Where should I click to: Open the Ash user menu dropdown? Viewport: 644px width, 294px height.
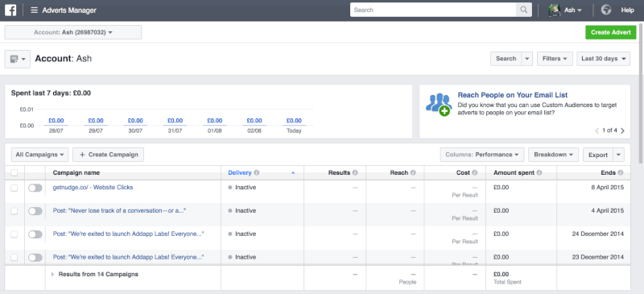tap(573, 10)
